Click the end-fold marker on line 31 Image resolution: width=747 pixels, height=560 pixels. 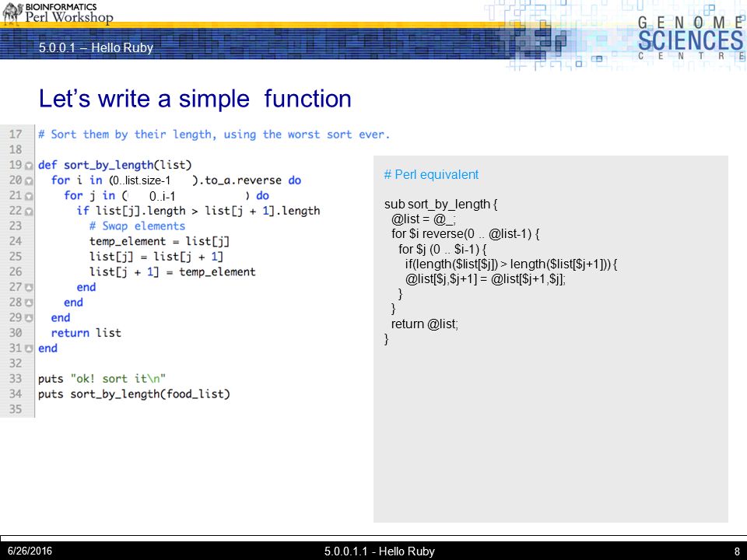(29, 348)
